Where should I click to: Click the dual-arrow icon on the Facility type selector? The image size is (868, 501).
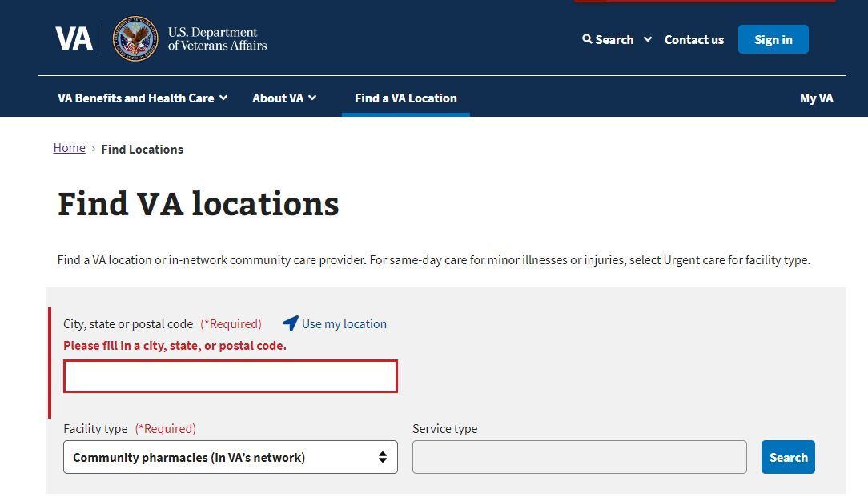[384, 457]
